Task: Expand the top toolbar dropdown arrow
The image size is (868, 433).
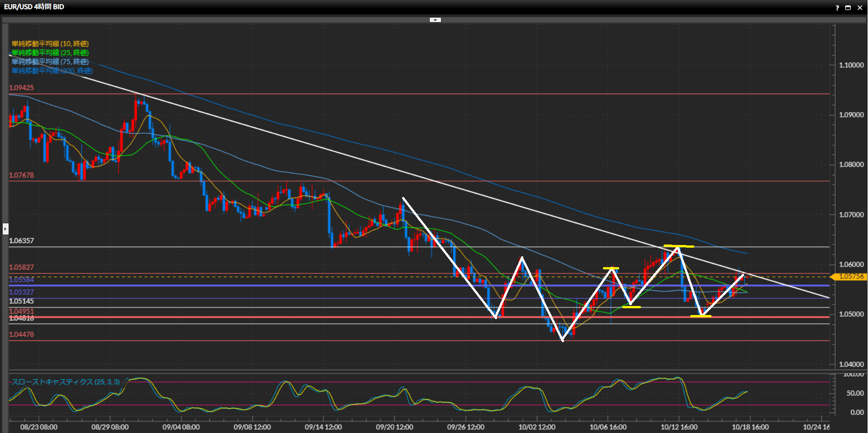Action: [435, 20]
